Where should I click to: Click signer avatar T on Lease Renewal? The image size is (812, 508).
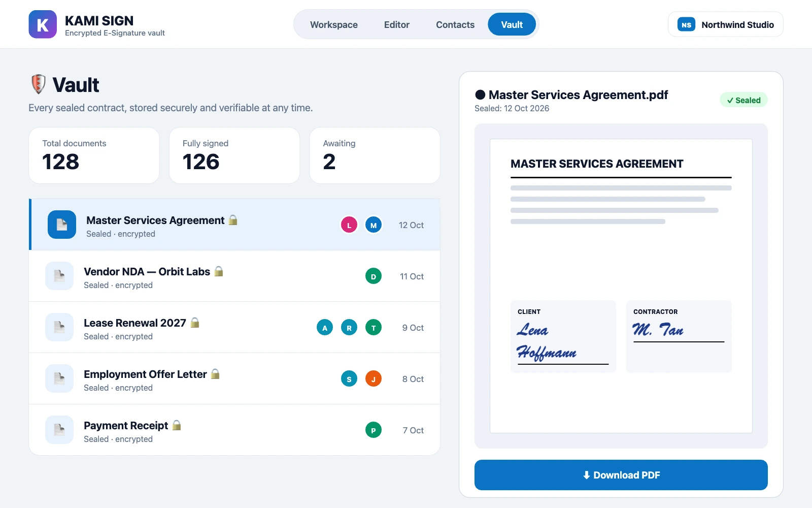(374, 327)
